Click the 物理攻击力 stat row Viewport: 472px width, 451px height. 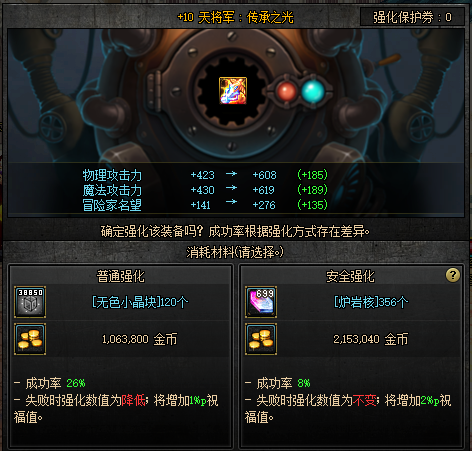[205, 175]
